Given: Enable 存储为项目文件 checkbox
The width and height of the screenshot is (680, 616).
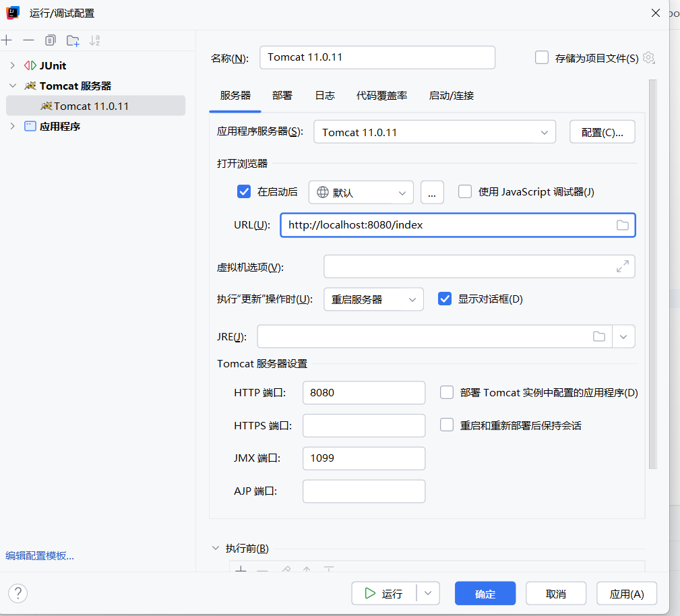Looking at the screenshot, I should coord(542,57).
